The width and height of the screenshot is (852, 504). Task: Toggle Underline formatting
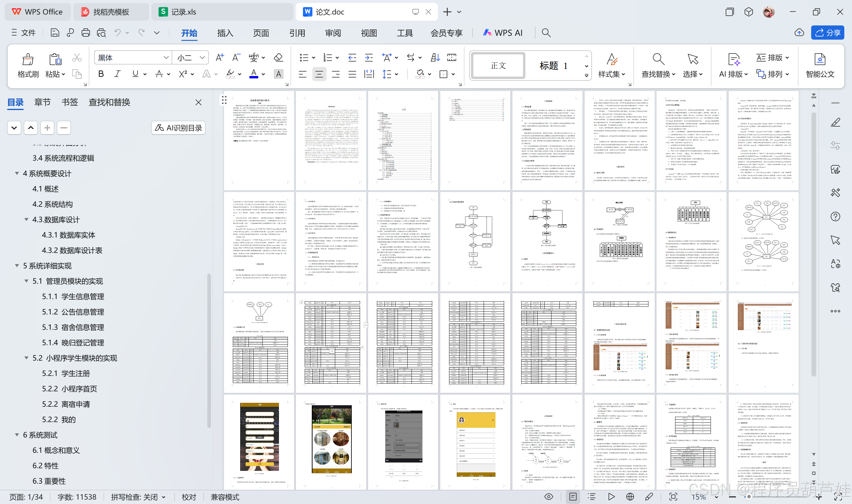click(x=135, y=74)
